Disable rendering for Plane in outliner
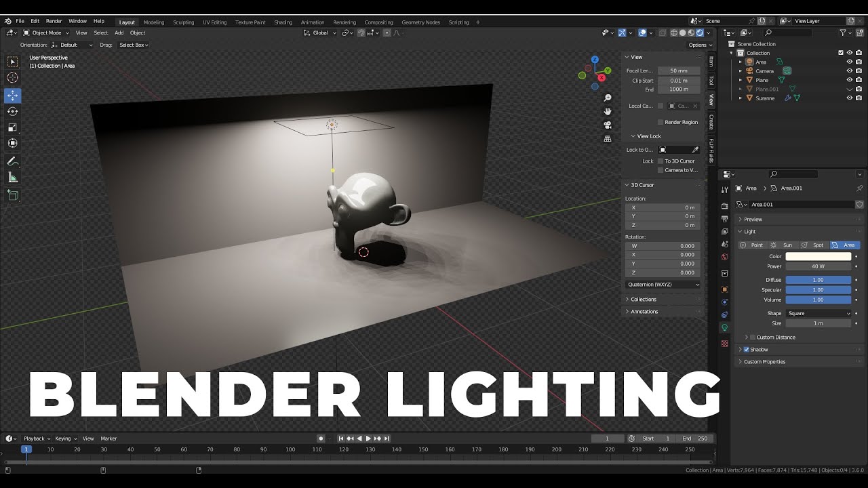The width and height of the screenshot is (868, 488). tap(859, 80)
